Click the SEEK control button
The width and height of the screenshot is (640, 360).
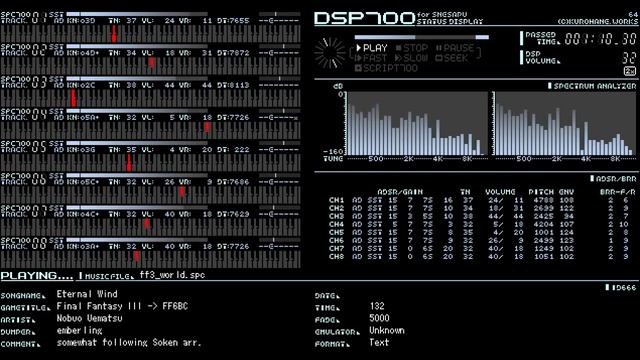coord(451,58)
